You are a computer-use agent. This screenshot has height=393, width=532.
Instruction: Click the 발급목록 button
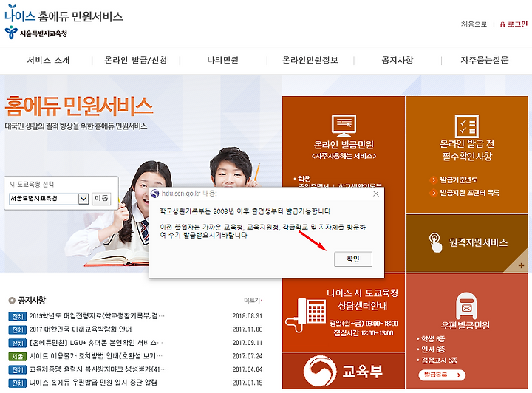coord(442,375)
